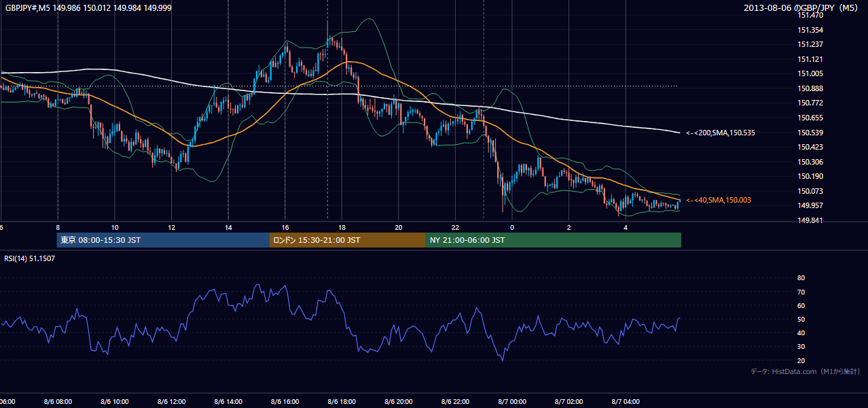Click hour label 16 under price chart
Screen dimensions: 868x408
285,227
